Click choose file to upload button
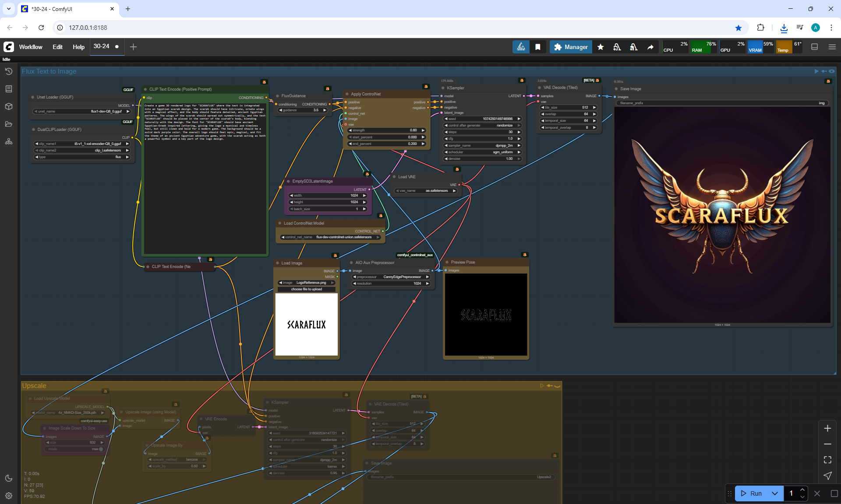This screenshot has height=504, width=841. (306, 289)
